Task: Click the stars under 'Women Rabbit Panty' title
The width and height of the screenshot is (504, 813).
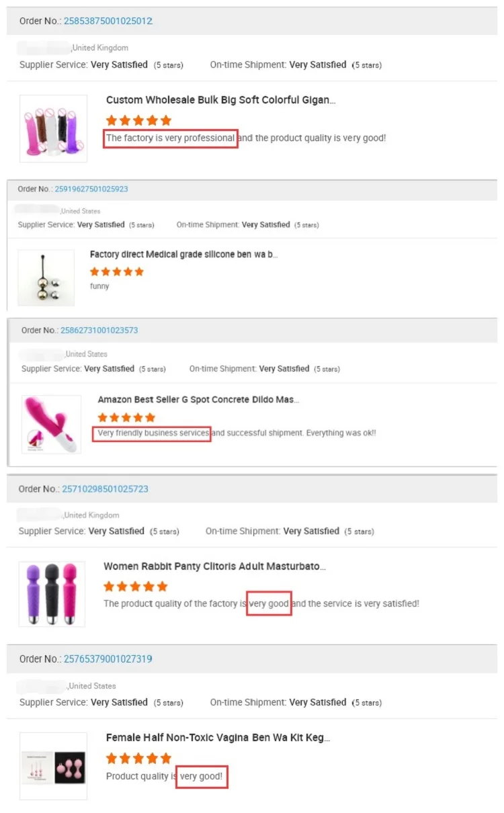Action: pos(136,587)
